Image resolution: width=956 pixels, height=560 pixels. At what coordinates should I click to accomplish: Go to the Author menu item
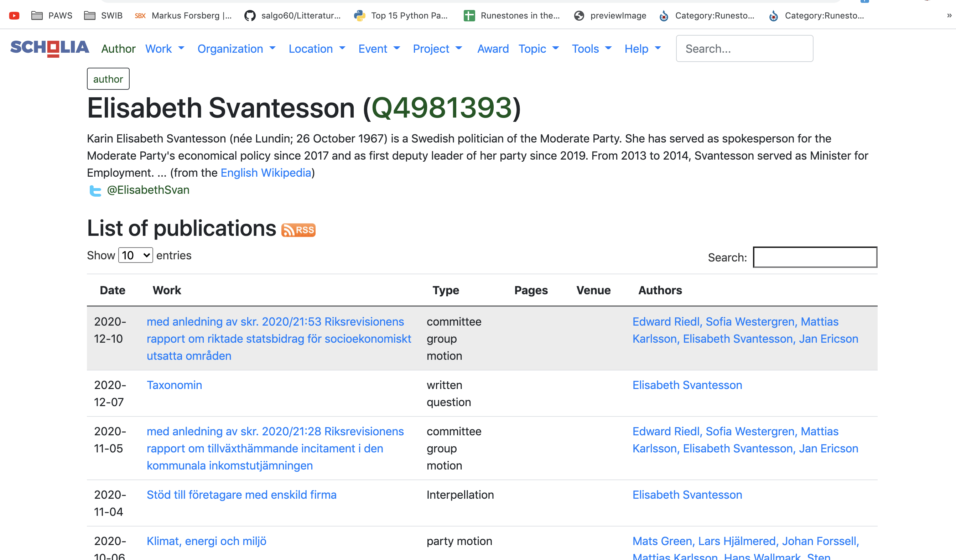pyautogui.click(x=118, y=48)
